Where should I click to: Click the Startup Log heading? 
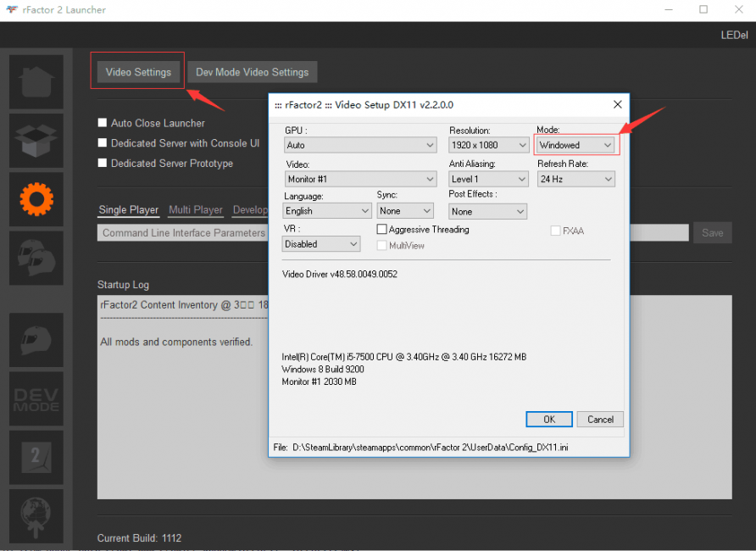[x=123, y=285]
